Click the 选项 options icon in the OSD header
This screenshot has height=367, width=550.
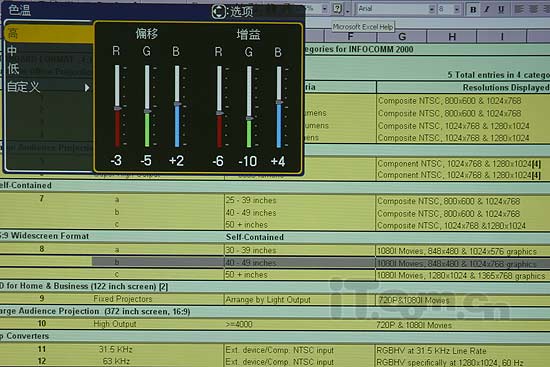[218, 12]
